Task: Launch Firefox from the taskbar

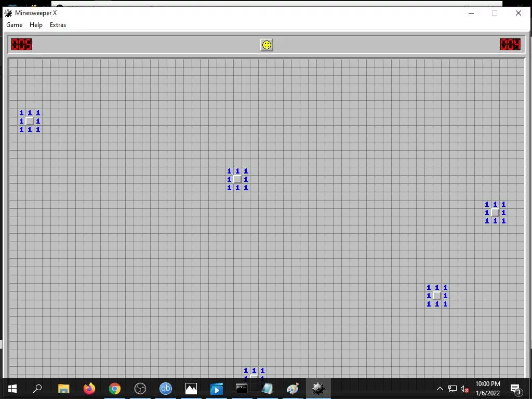Action: pos(89,389)
